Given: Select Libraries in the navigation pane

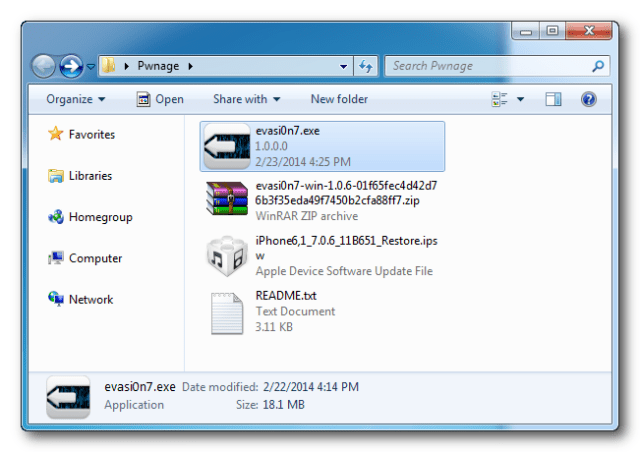Looking at the screenshot, I should point(90,176).
